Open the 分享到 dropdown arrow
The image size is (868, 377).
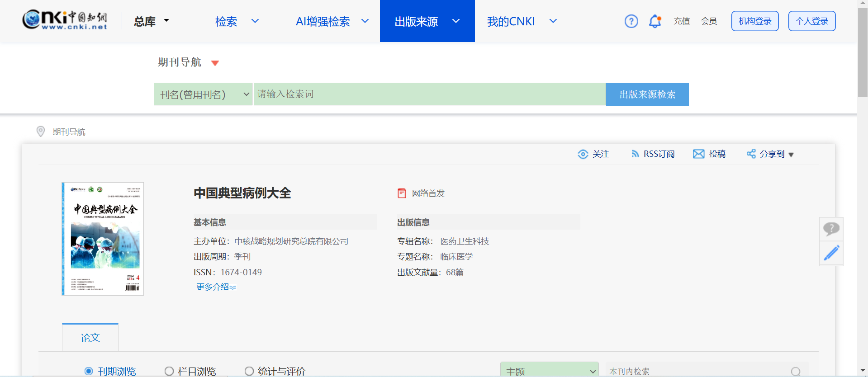[x=791, y=155]
